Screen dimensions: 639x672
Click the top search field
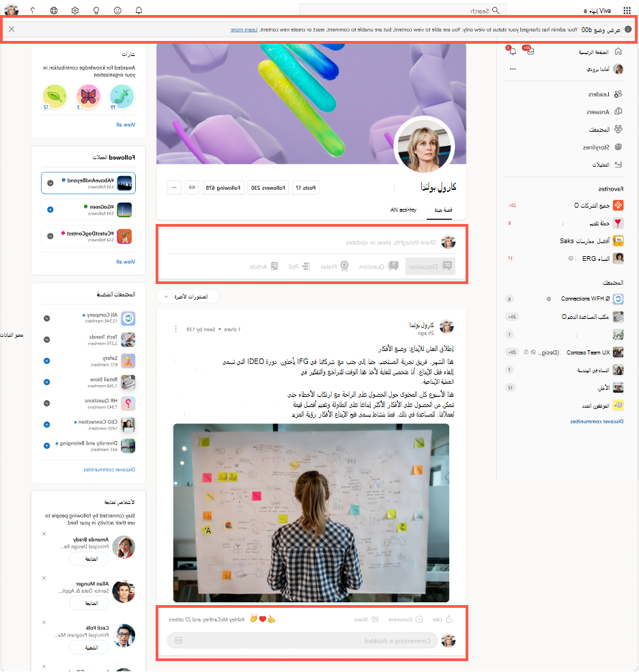403,10
